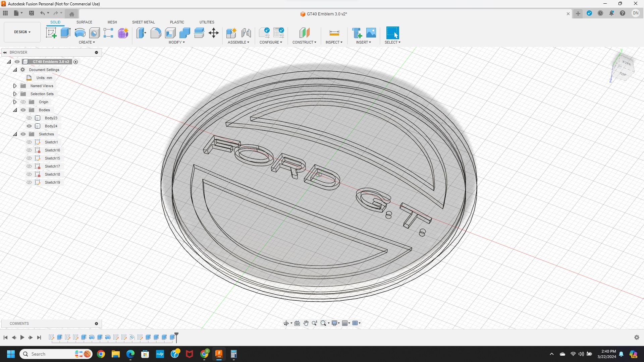Screen dimensions: 644x362
Task: Collapse the Sketches folder
Action: click(x=15, y=134)
